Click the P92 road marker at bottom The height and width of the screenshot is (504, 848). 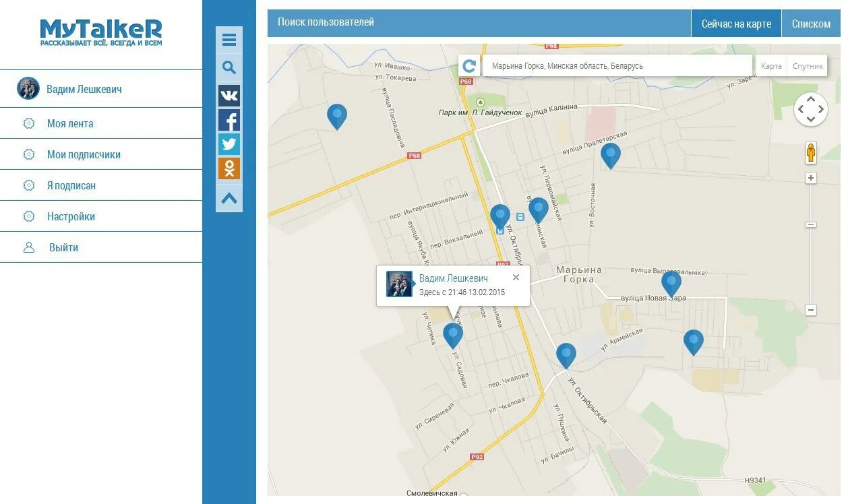pyautogui.click(x=477, y=457)
